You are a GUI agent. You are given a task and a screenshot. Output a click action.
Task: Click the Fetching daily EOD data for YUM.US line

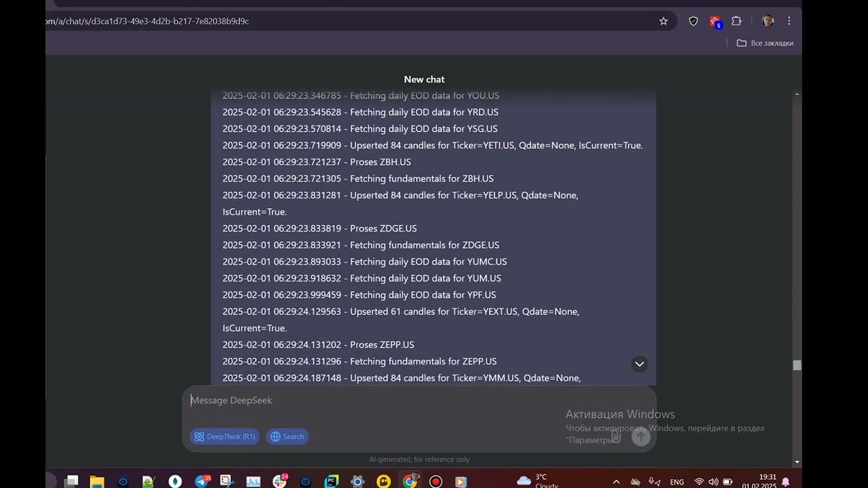[362, 278]
